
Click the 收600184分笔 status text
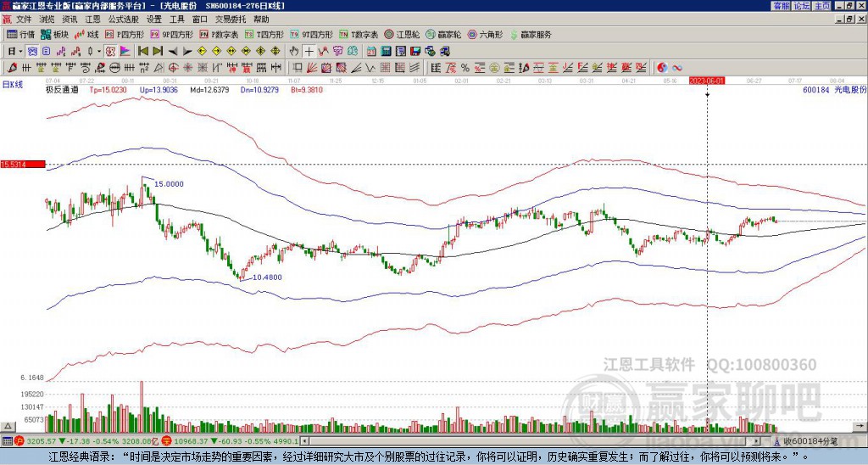tap(810, 441)
